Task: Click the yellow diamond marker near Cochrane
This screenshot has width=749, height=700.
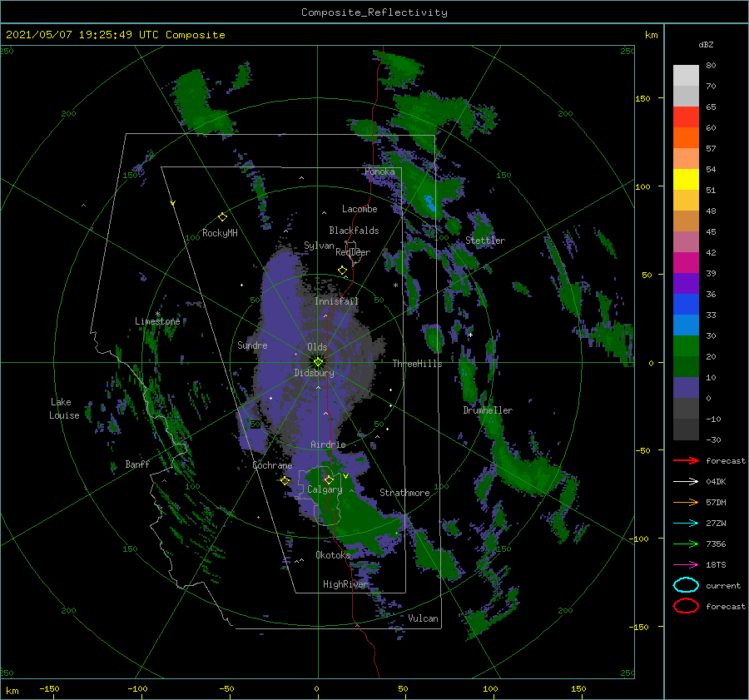Action: pyautogui.click(x=285, y=480)
